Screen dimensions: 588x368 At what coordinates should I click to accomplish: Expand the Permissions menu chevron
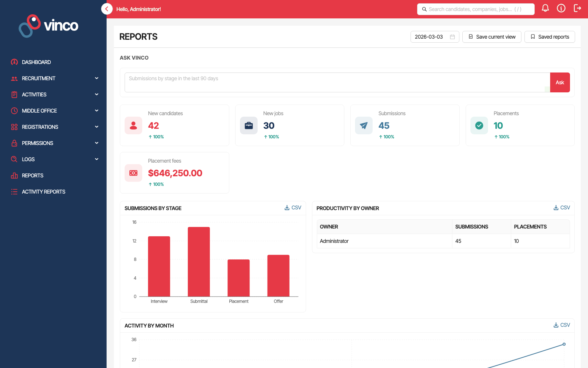click(97, 143)
